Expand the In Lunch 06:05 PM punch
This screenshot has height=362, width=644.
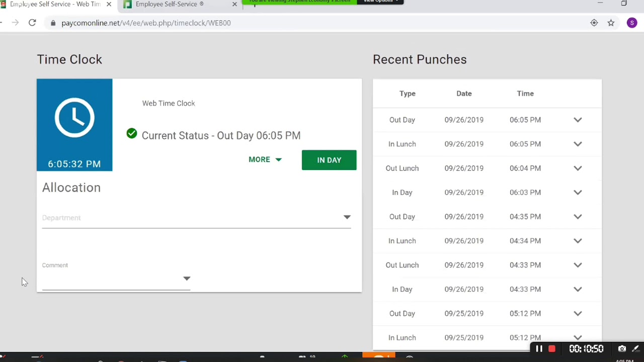pos(578,144)
